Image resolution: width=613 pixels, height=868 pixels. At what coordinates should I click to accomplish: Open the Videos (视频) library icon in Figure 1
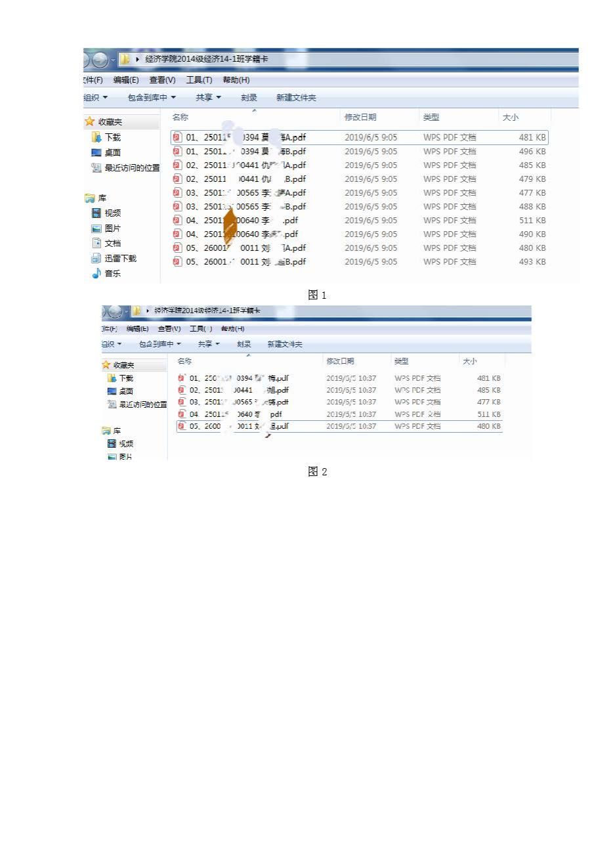[x=96, y=213]
